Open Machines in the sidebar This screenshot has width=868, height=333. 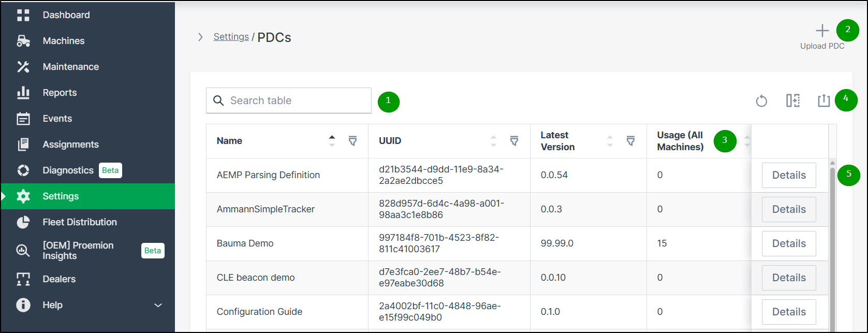coord(63,41)
